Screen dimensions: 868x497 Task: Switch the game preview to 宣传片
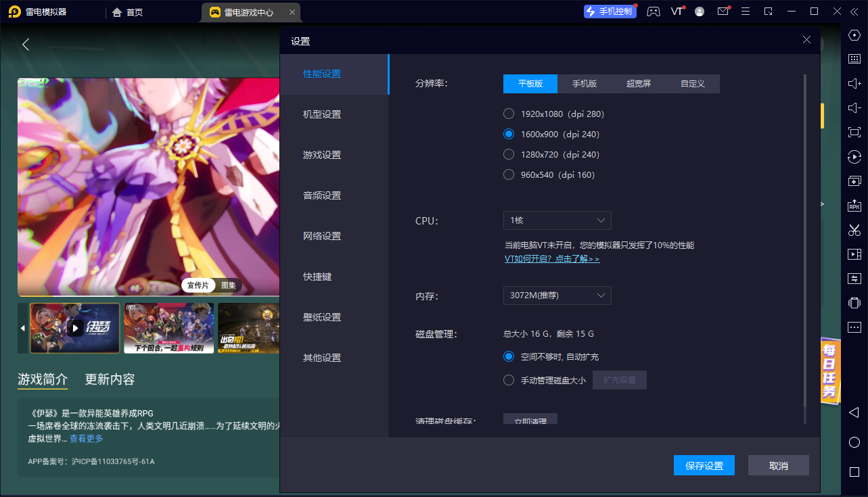[x=198, y=285]
